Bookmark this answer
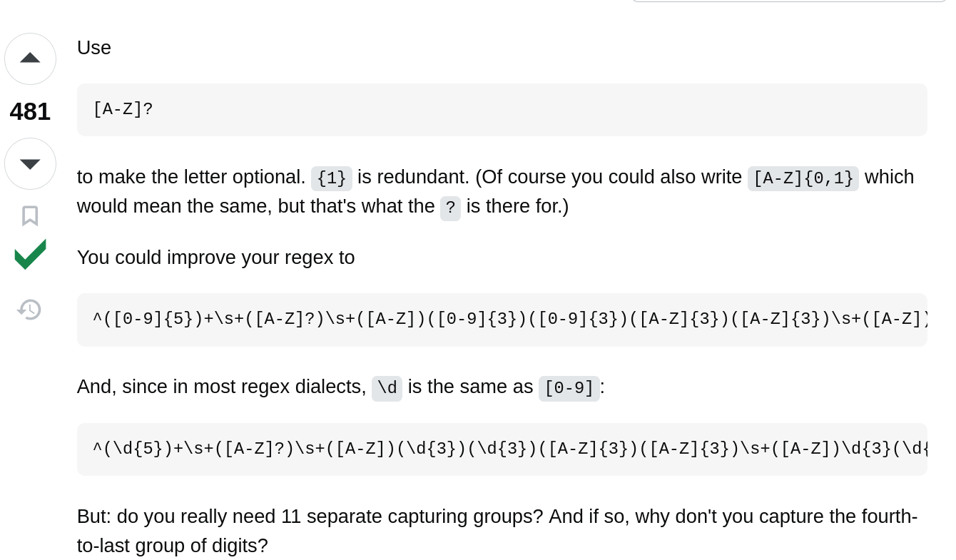956x560 pixels. tap(30, 215)
